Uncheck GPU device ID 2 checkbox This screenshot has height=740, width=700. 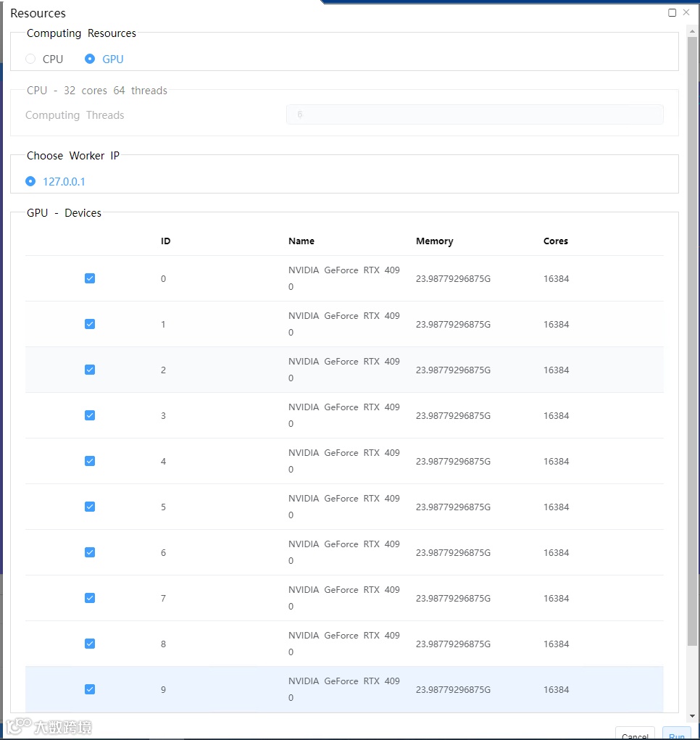(x=90, y=370)
